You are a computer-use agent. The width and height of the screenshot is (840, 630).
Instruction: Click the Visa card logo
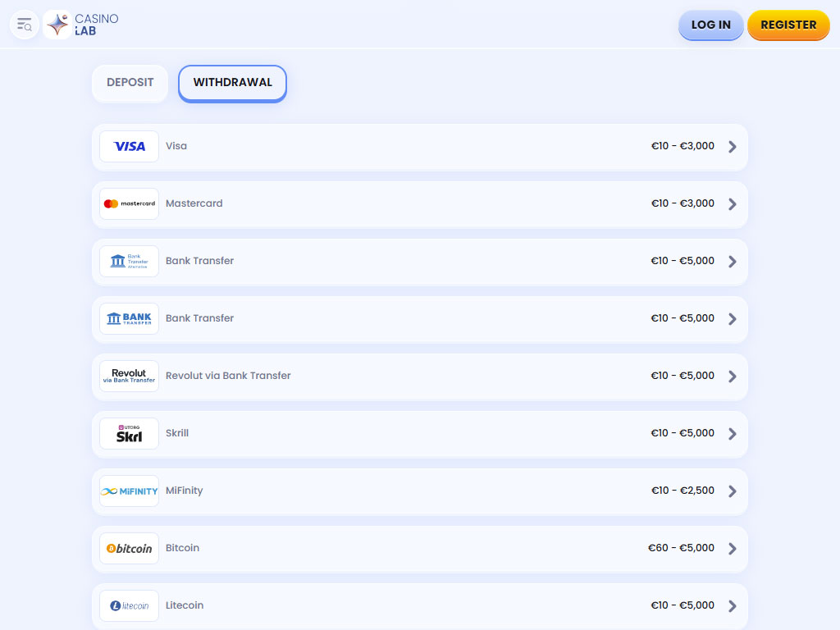click(x=129, y=146)
